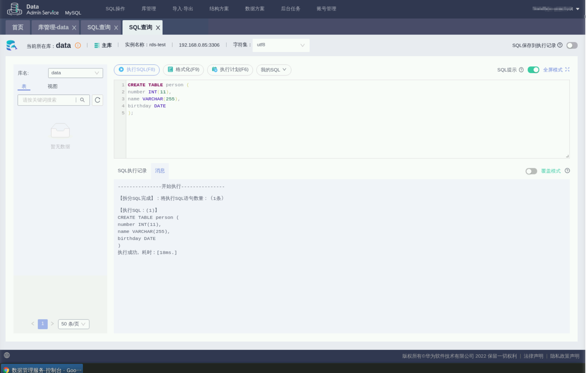
Task: Open the 导入·导出 menu
Action: click(x=183, y=9)
